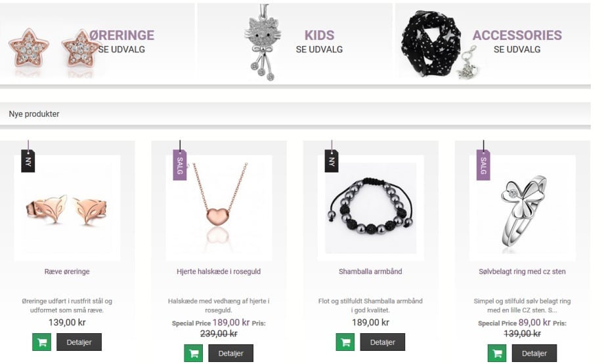
Task: Open the Shamballa armbånd title link
Action: click(370, 272)
